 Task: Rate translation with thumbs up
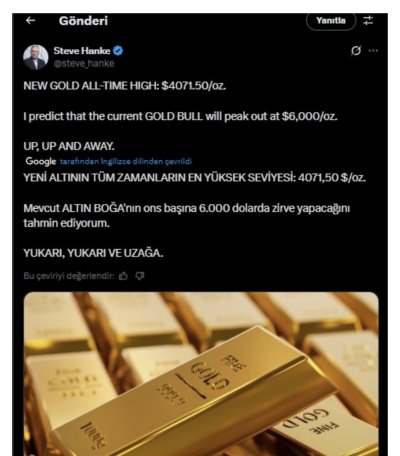coord(124,276)
